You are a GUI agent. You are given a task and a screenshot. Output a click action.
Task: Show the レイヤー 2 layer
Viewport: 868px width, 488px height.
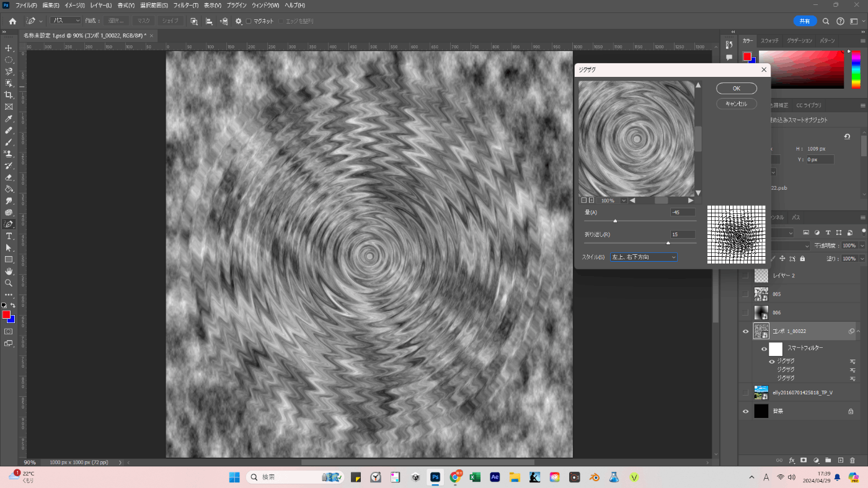pyautogui.click(x=746, y=275)
